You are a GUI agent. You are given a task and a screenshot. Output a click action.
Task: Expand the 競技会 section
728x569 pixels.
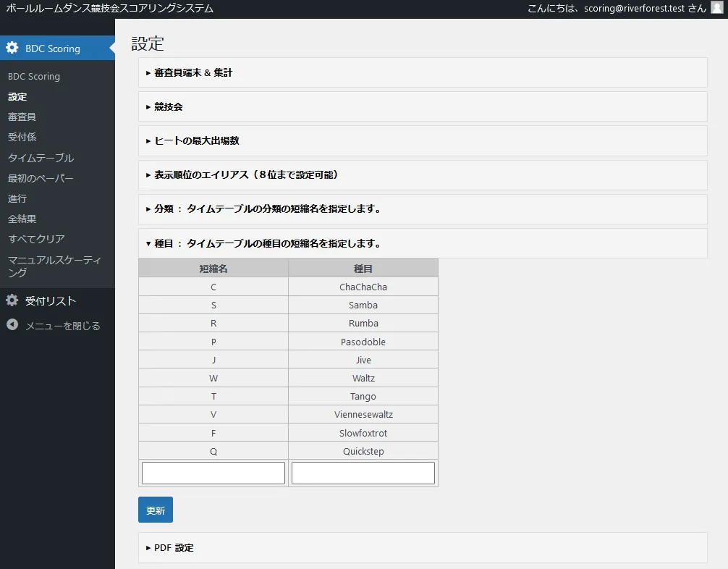(168, 106)
